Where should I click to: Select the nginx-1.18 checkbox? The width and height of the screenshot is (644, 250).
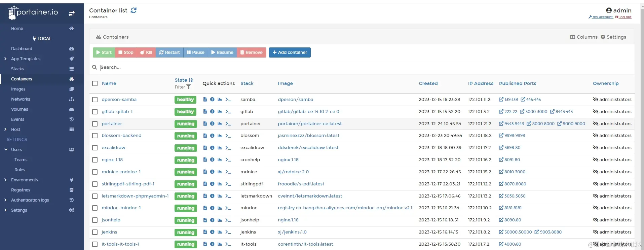point(95,160)
